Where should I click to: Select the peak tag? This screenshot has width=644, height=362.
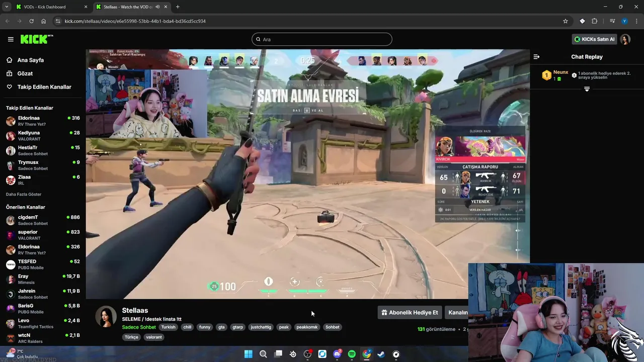click(284, 327)
